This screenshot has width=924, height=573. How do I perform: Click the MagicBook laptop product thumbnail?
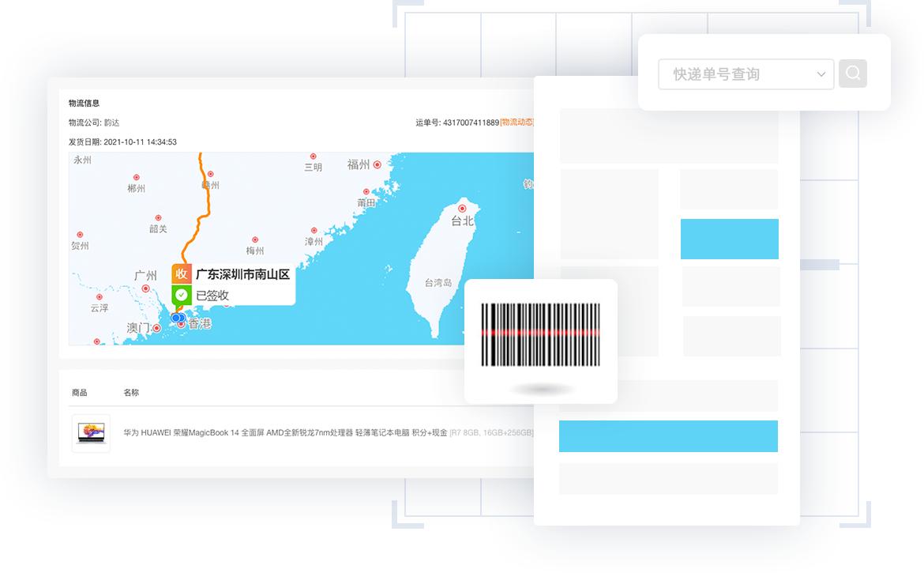coord(90,433)
